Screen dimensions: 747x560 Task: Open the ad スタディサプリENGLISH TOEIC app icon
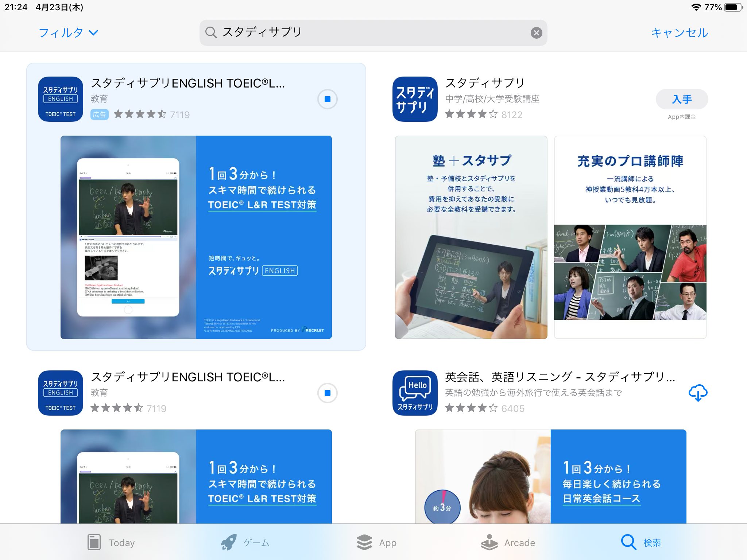(x=61, y=99)
